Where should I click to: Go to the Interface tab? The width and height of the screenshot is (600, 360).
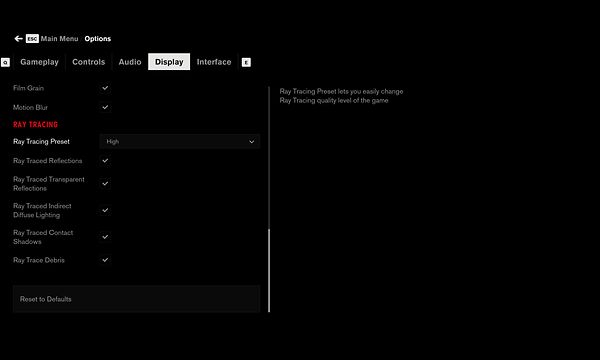point(214,62)
